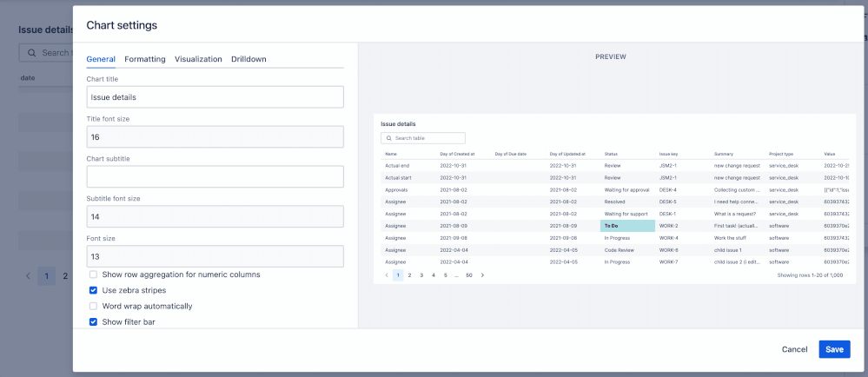
Task: Click the Summary column header
Action: pos(724,154)
